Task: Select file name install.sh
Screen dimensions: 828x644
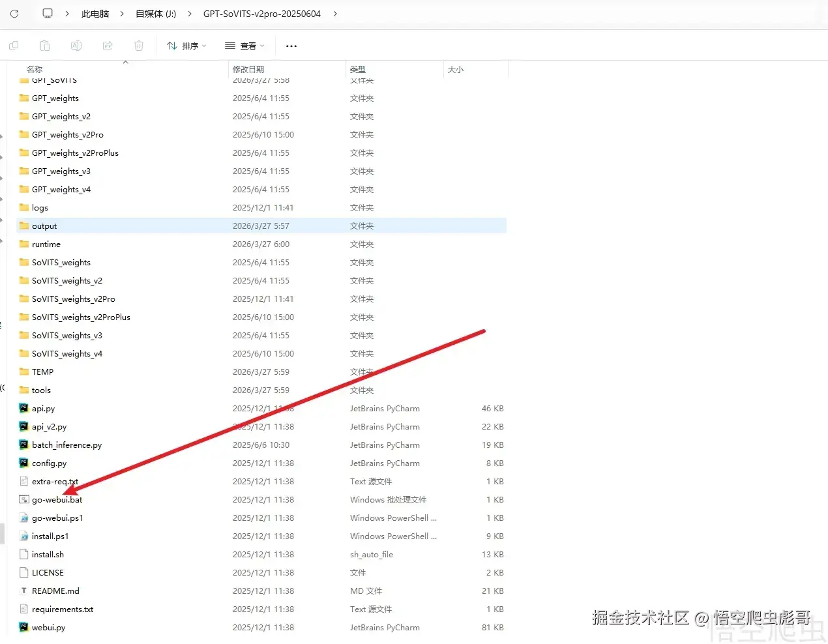Action: click(48, 555)
